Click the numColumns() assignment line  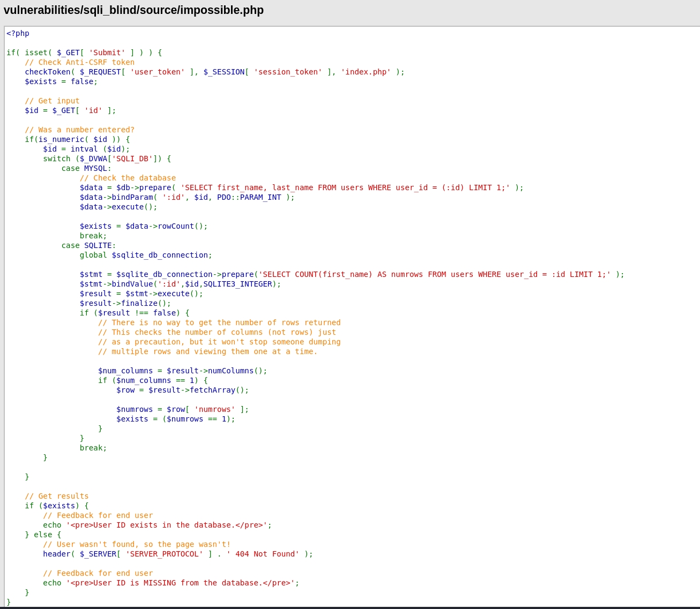tap(182, 371)
